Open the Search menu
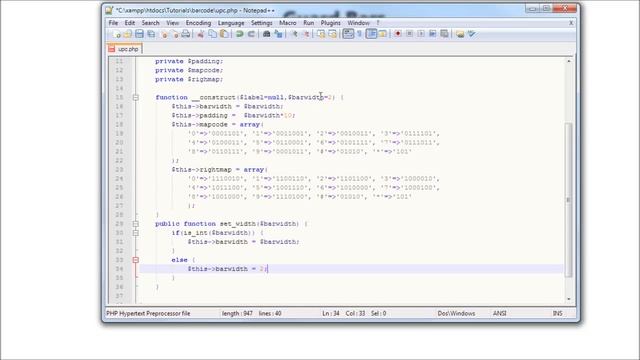The width and height of the screenshot is (640, 360). pos(151,23)
